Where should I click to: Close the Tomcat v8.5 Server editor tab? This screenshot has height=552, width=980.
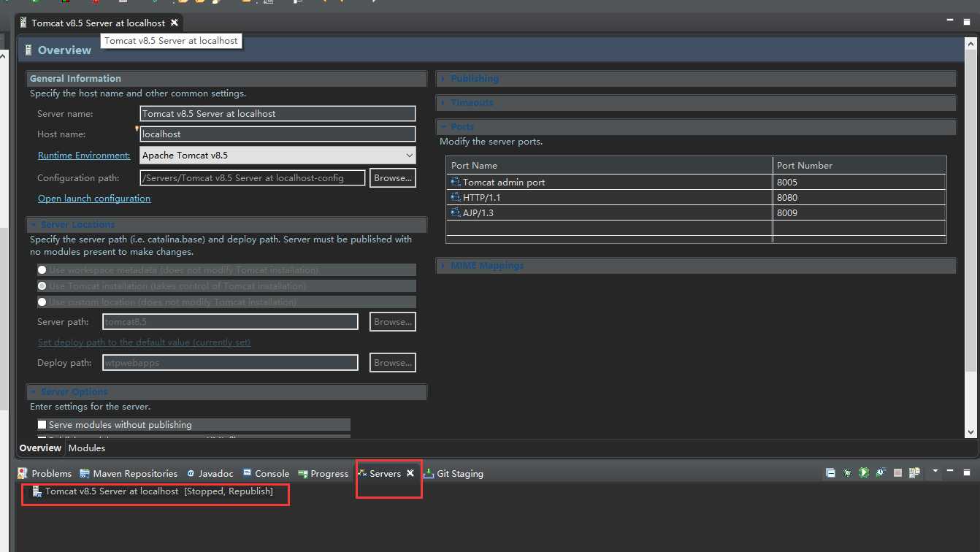click(174, 23)
